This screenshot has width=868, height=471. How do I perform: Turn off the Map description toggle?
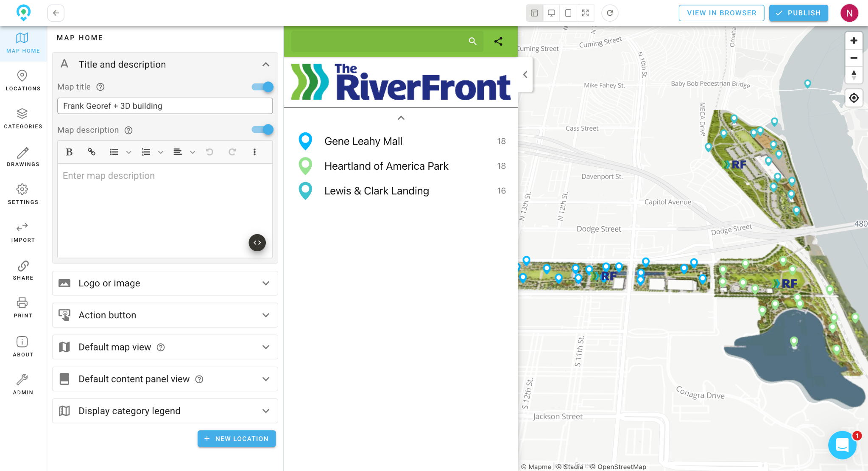pos(262,130)
